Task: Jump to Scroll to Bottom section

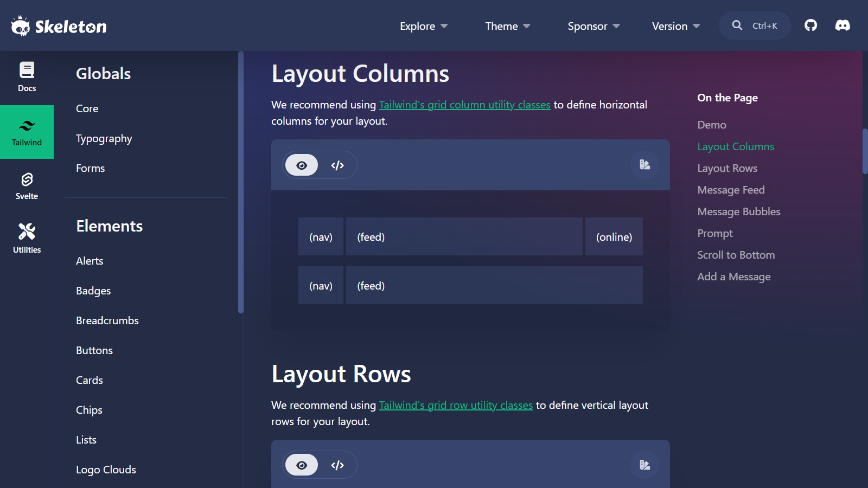Action: point(736,255)
